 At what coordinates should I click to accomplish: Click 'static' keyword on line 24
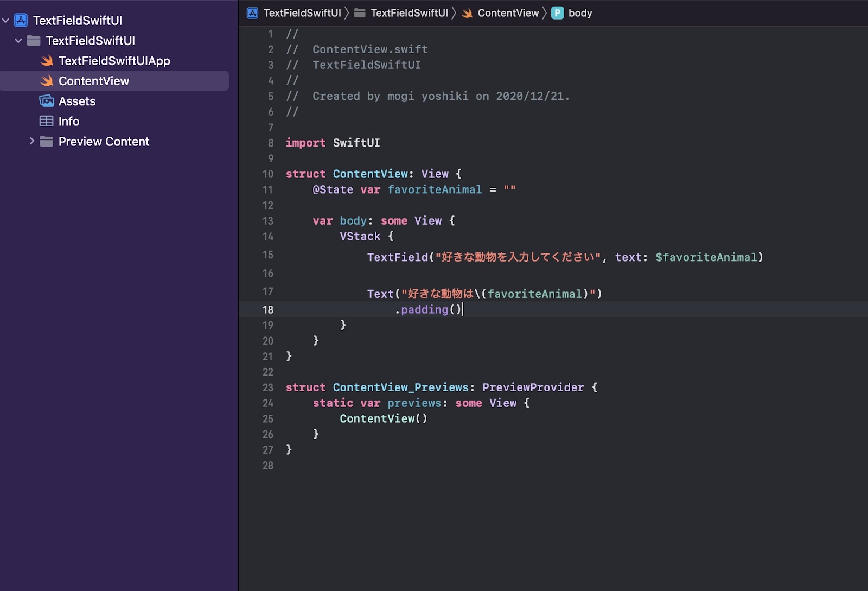[x=333, y=403]
